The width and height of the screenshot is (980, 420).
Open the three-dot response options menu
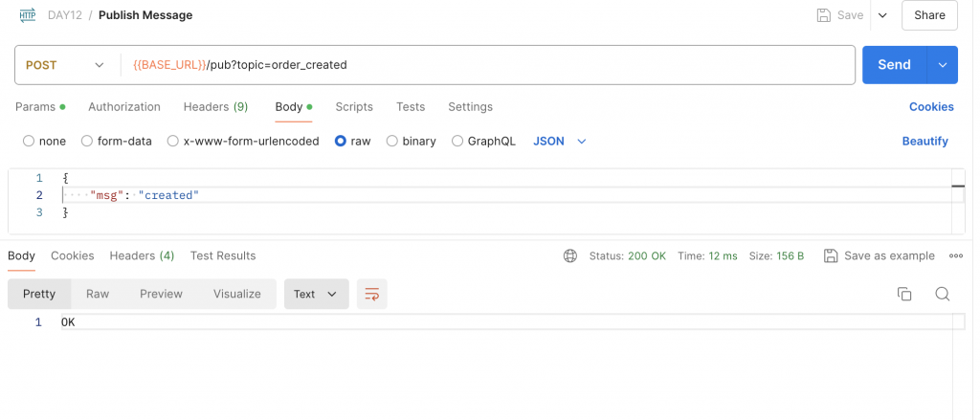pyautogui.click(x=956, y=255)
